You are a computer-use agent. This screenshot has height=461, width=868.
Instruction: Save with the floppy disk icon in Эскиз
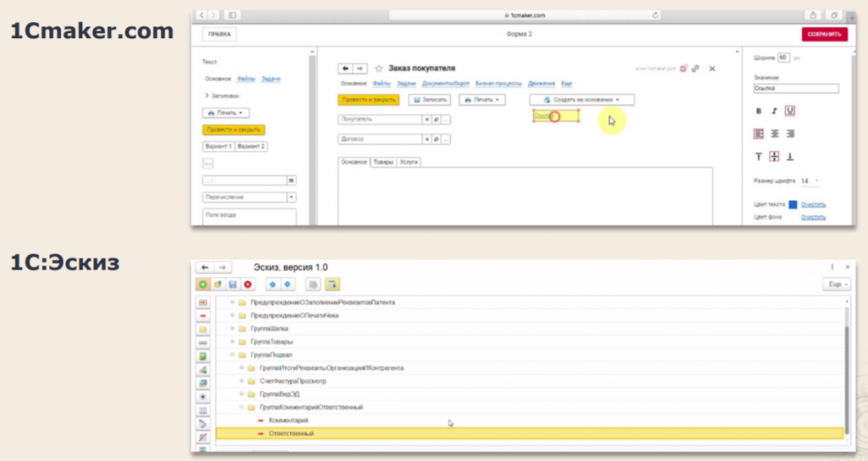click(233, 285)
